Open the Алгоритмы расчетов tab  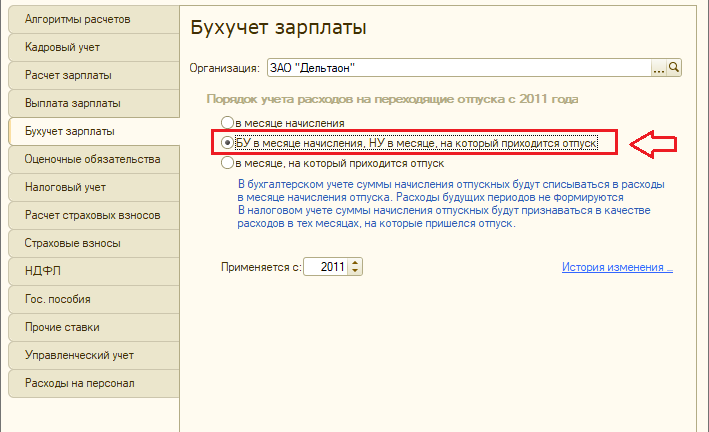[94, 19]
